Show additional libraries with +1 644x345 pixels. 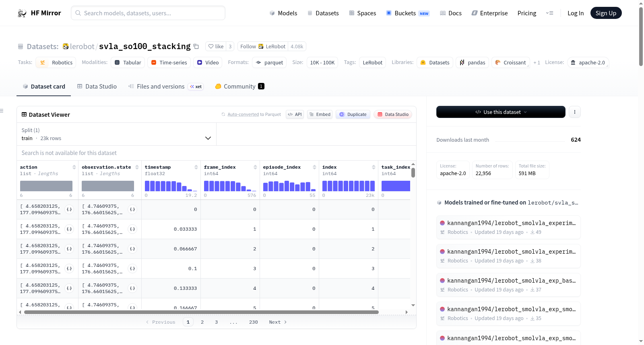coord(537,62)
